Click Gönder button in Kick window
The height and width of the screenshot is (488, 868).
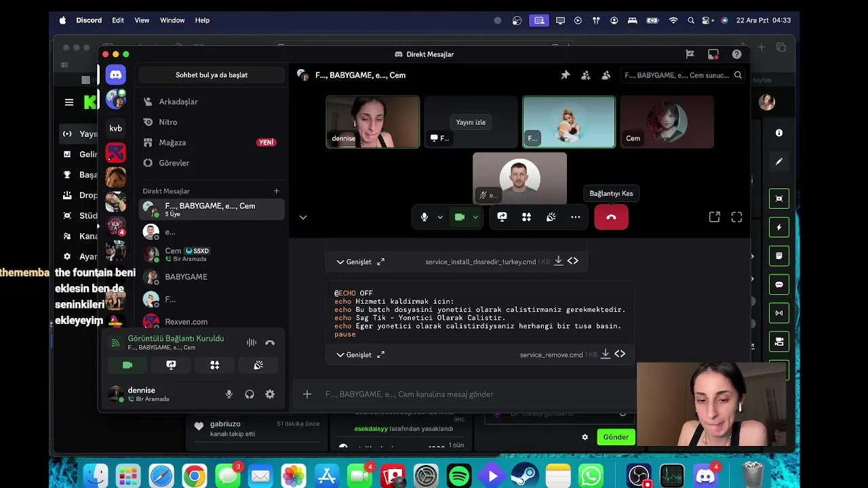point(616,437)
